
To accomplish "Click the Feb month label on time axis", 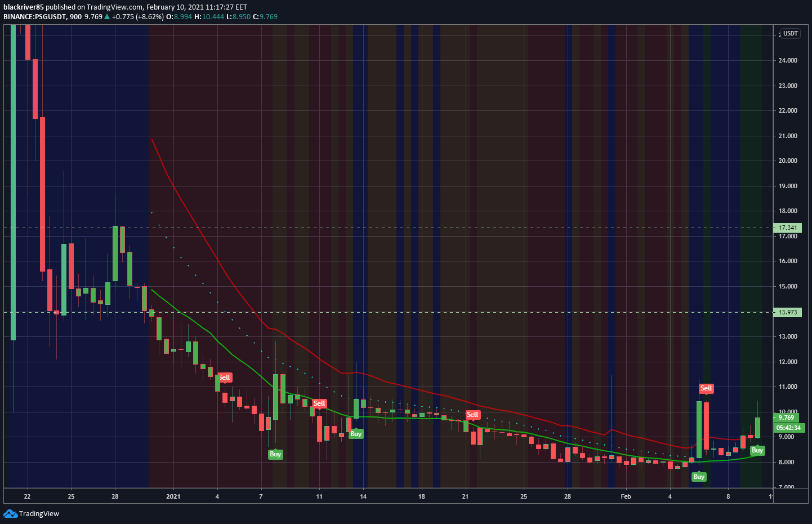I will tap(626, 496).
